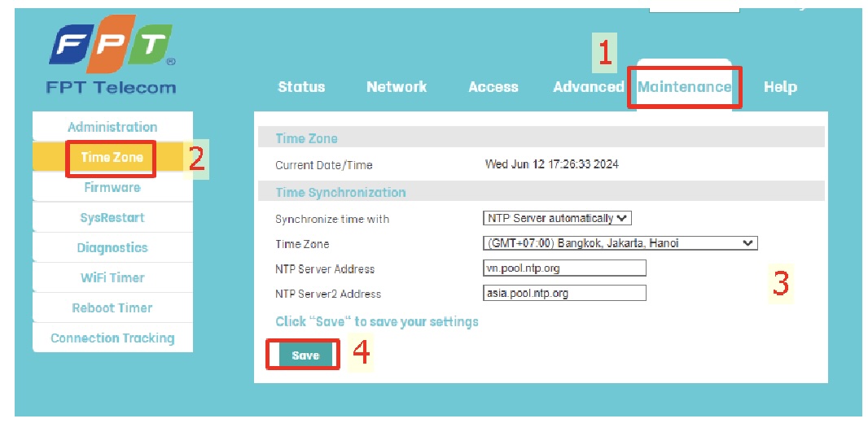The width and height of the screenshot is (868, 423).
Task: Open the SysRestart page
Action: click(112, 218)
